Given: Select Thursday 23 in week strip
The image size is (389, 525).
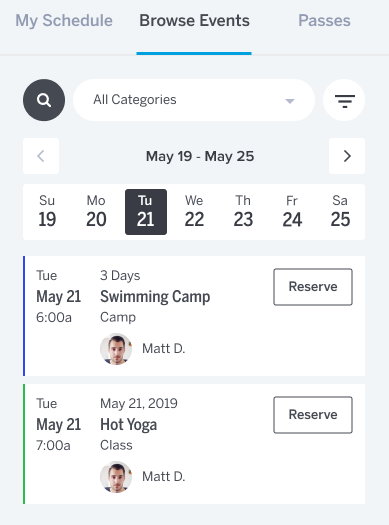Looking at the screenshot, I should point(243,212).
